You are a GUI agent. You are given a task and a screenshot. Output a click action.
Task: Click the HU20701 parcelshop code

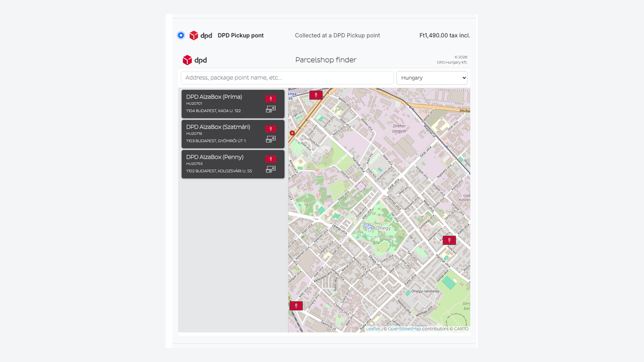(194, 104)
